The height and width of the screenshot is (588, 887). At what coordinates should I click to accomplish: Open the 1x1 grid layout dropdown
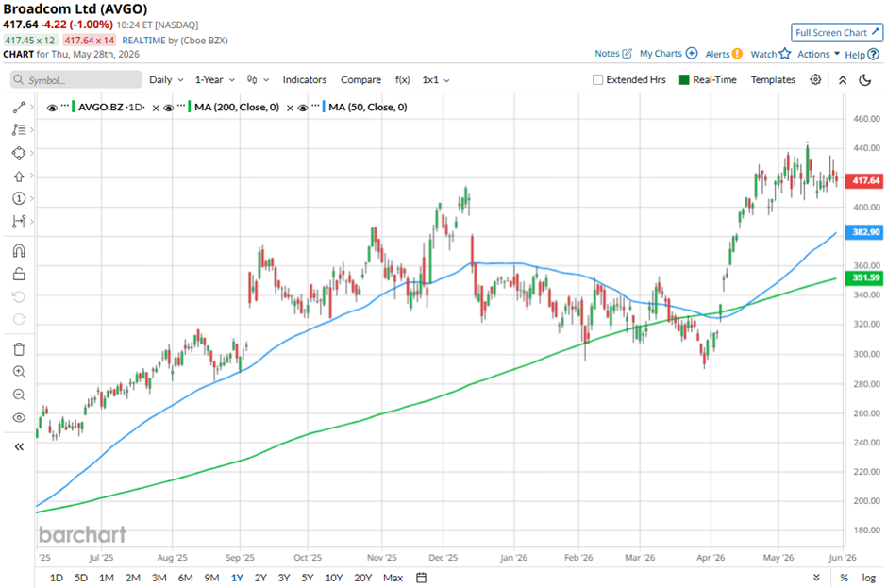436,80
